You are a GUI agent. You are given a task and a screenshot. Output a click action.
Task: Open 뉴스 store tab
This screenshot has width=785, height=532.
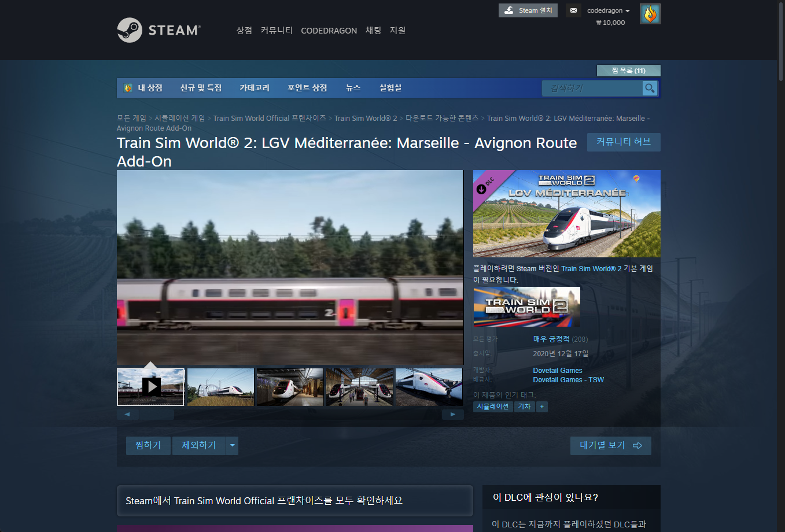353,88
